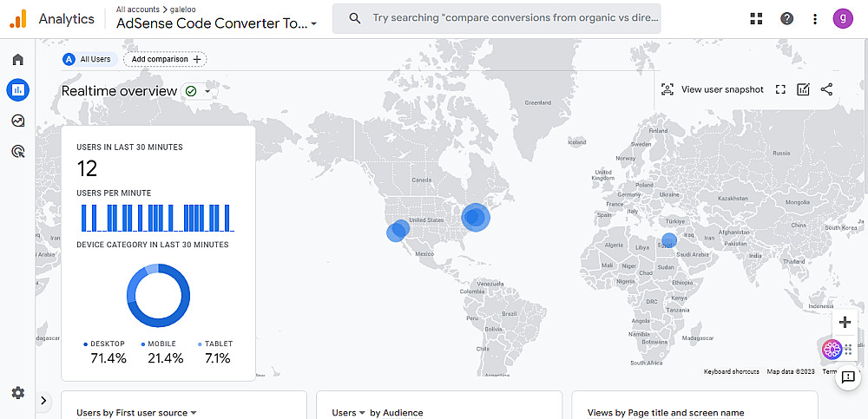This screenshot has width=868, height=419.
Task: Open the Home icon in sidebar
Action: click(x=17, y=60)
